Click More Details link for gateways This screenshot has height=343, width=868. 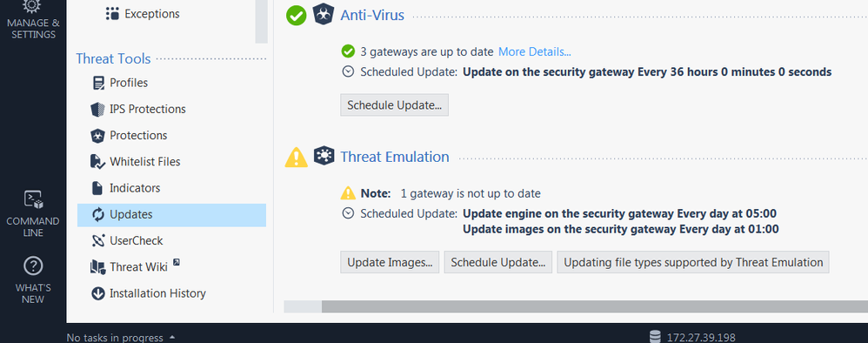pyautogui.click(x=535, y=51)
